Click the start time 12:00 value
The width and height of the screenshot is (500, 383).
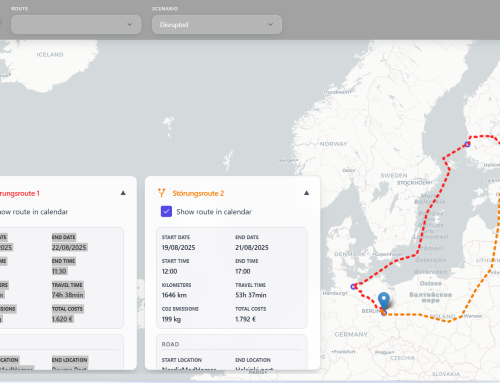pos(169,271)
